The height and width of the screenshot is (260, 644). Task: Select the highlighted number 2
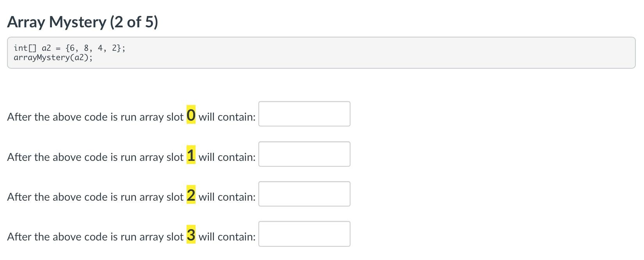(190, 195)
